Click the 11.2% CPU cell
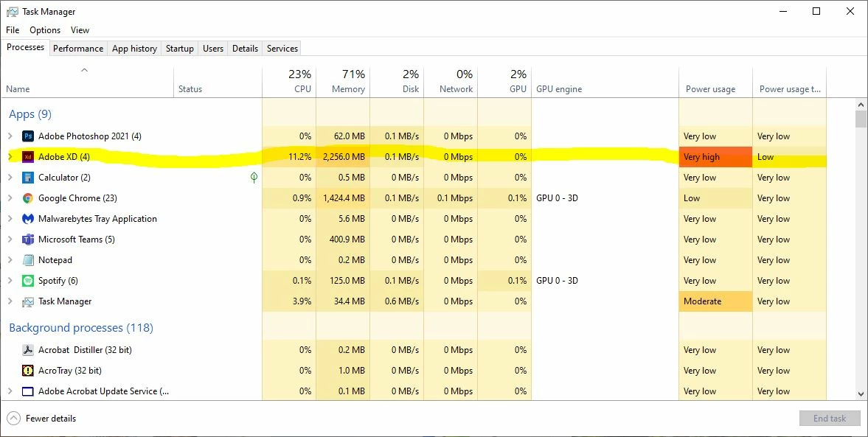The image size is (868, 437). pos(289,156)
